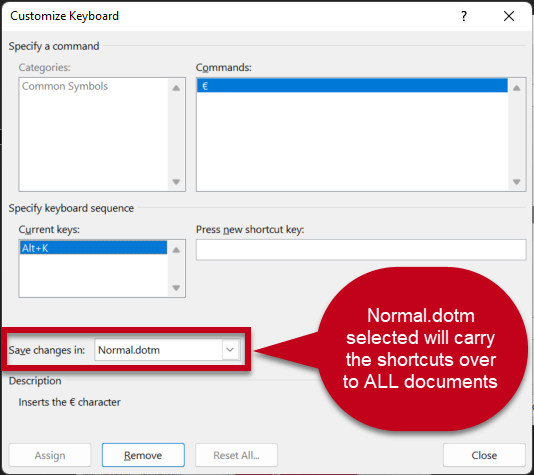This screenshot has height=475, width=534.
Task: Open the Save changes in dropdown arrow
Action: 230,350
